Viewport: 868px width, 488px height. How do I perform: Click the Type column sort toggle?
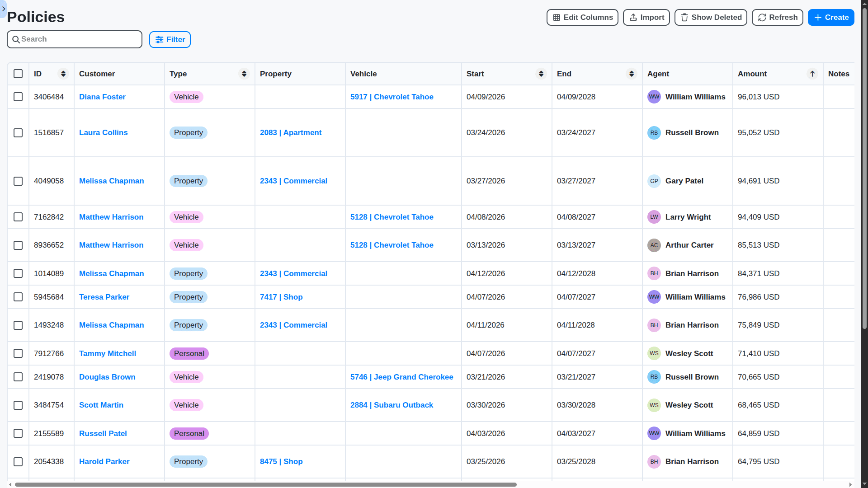pos(244,74)
